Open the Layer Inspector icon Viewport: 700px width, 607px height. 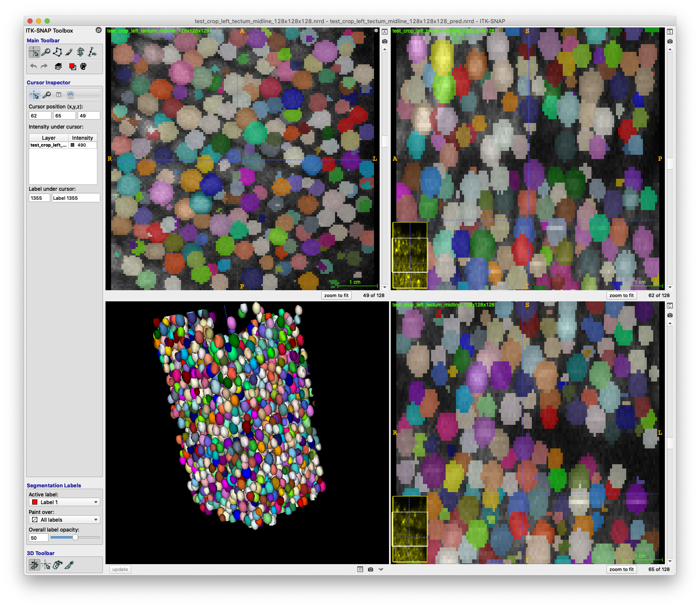pyautogui.click(x=58, y=66)
